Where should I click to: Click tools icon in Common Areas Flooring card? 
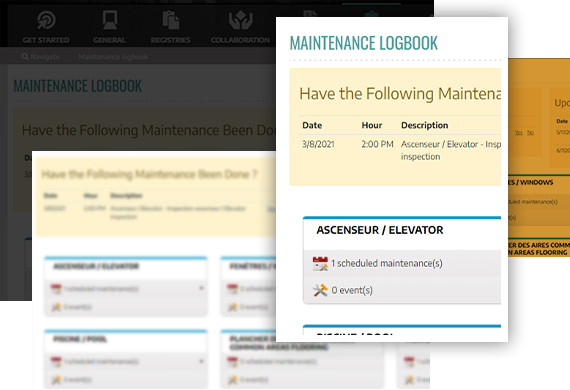point(232,380)
